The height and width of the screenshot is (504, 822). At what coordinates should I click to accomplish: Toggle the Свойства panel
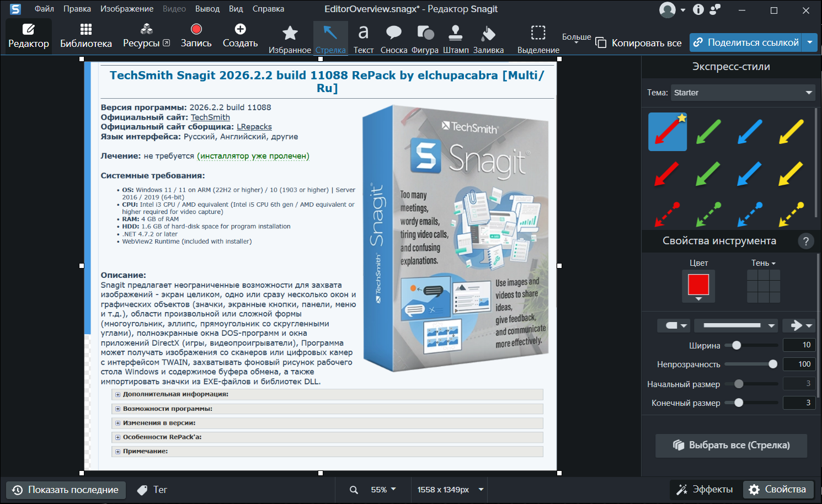tap(778, 489)
